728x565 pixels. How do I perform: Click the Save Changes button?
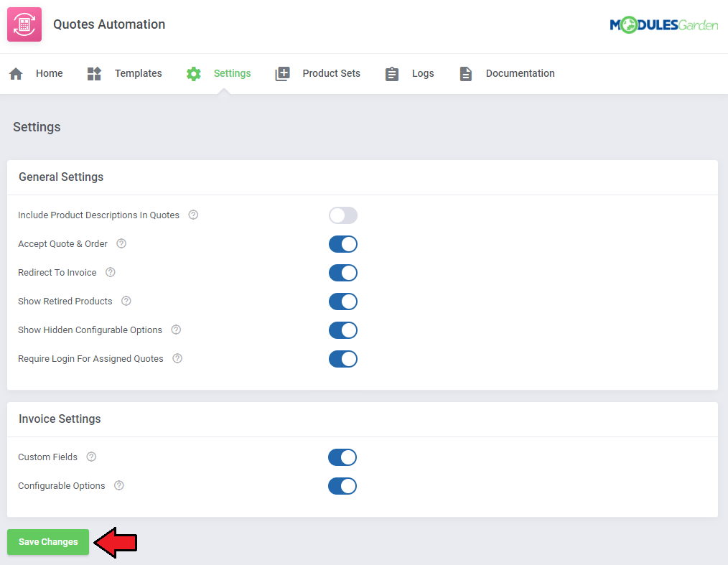tap(48, 542)
